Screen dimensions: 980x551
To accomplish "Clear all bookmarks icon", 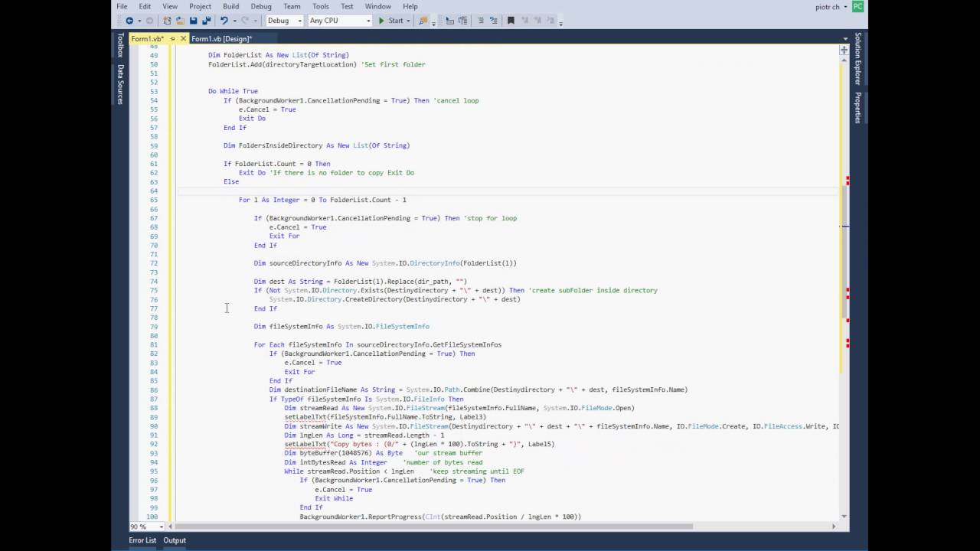I will coord(550,21).
